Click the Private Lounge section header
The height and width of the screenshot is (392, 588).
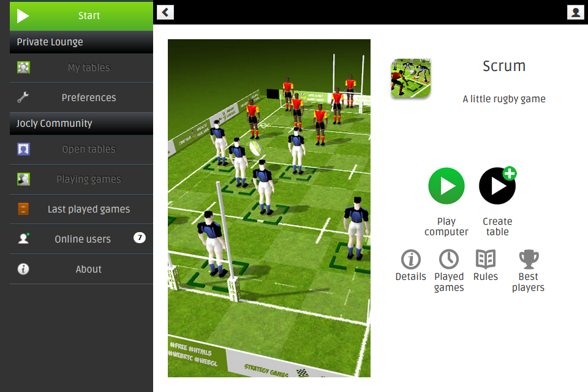pyautogui.click(x=81, y=42)
